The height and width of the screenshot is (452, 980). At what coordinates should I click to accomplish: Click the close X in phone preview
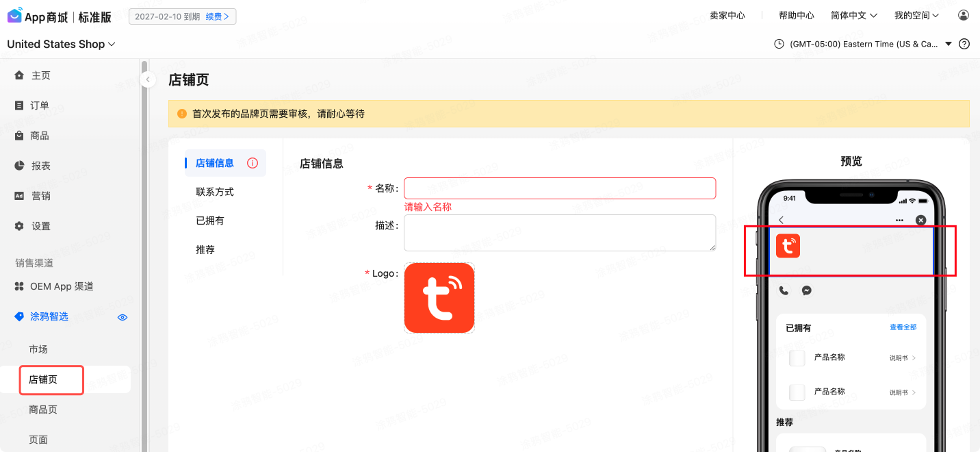921,220
